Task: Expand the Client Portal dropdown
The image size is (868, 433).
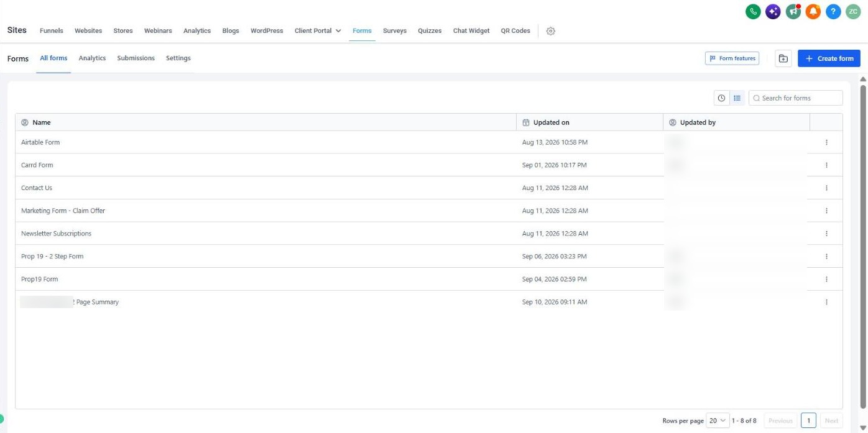Action: pyautogui.click(x=318, y=31)
